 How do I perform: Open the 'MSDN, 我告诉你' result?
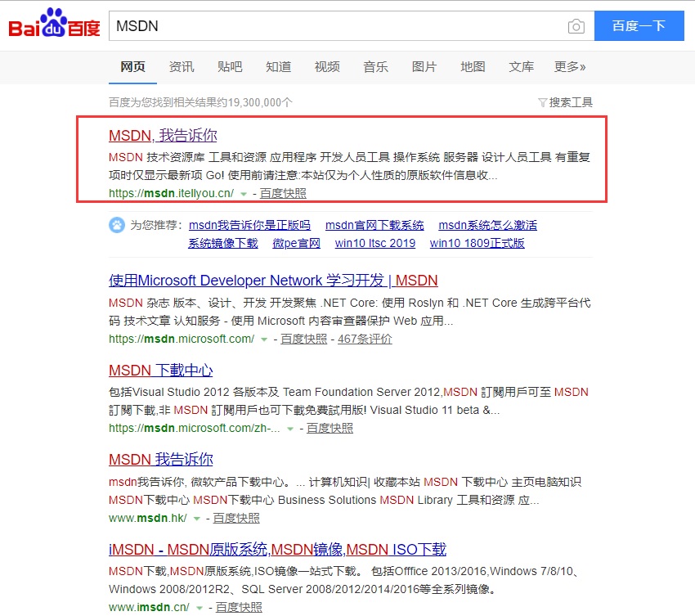click(163, 135)
